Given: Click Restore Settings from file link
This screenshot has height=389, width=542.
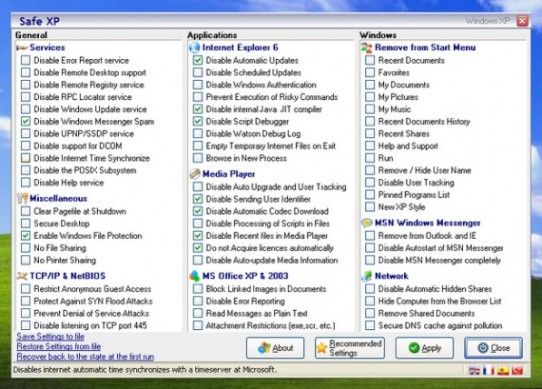Looking at the screenshot, I should [x=59, y=346].
